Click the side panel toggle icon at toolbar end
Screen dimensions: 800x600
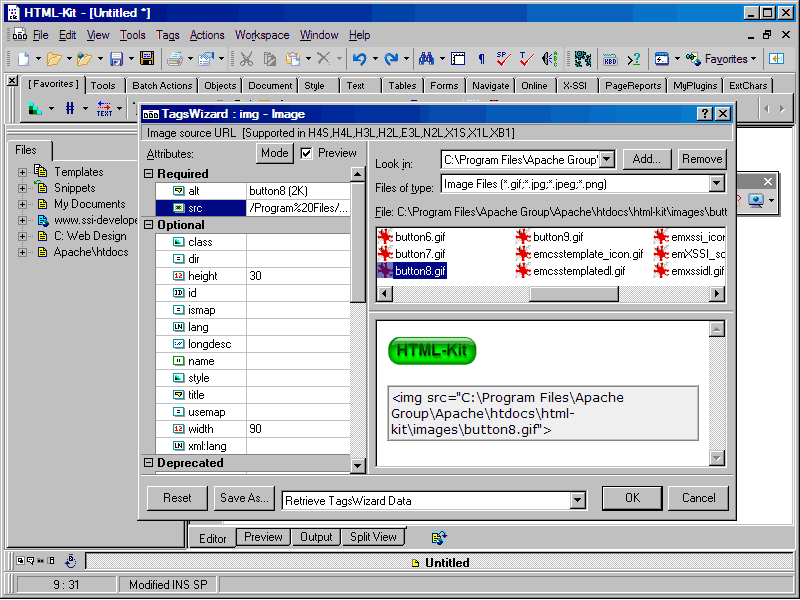pyautogui.click(x=777, y=59)
